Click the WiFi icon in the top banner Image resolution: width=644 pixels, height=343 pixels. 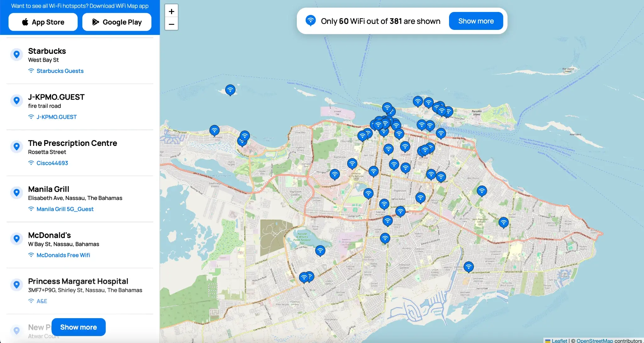(x=311, y=21)
